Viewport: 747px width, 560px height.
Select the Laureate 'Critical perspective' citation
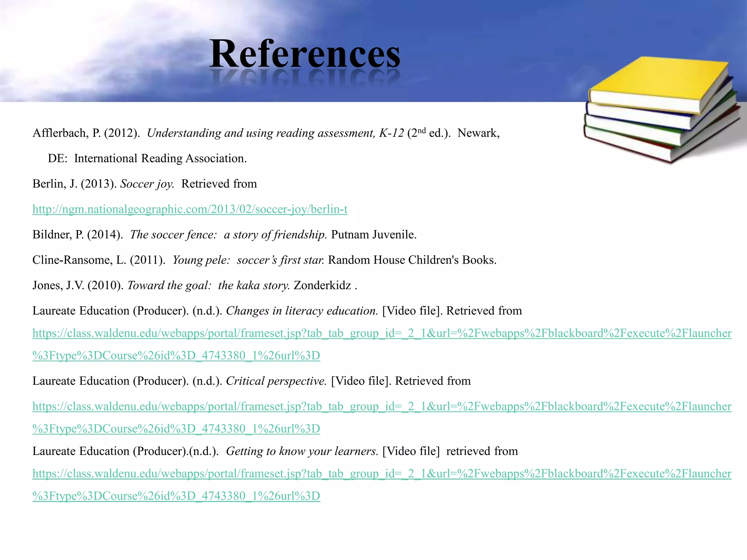pos(252,381)
